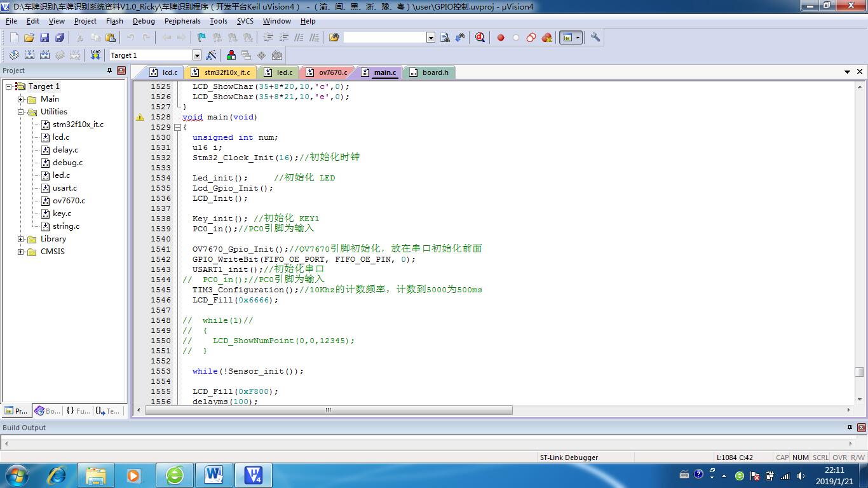Open Internet Explorer from the taskbar
Screen dimensions: 868x488
point(57,475)
